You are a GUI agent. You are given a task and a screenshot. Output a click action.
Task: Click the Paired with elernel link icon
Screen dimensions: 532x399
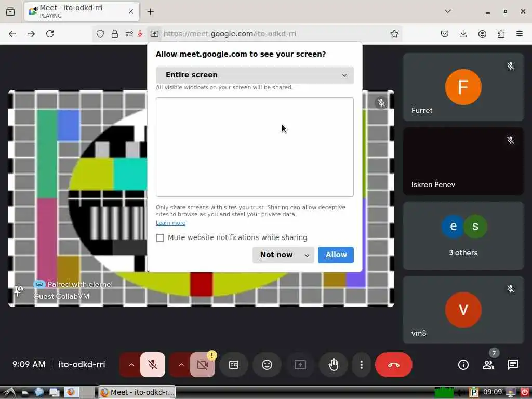click(39, 284)
